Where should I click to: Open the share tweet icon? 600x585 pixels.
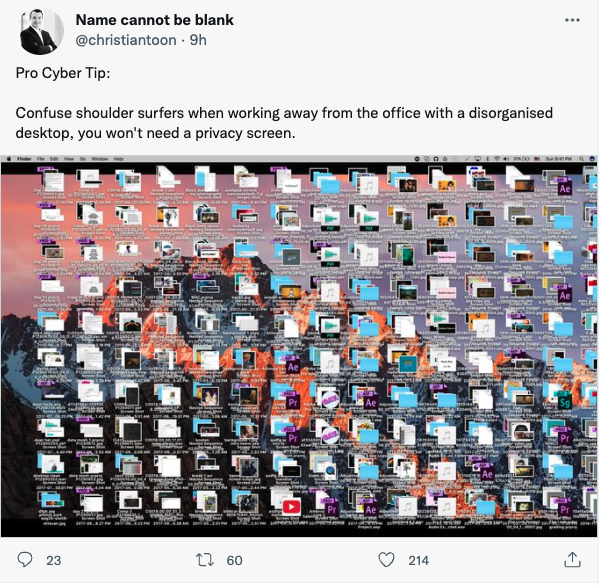(572, 560)
